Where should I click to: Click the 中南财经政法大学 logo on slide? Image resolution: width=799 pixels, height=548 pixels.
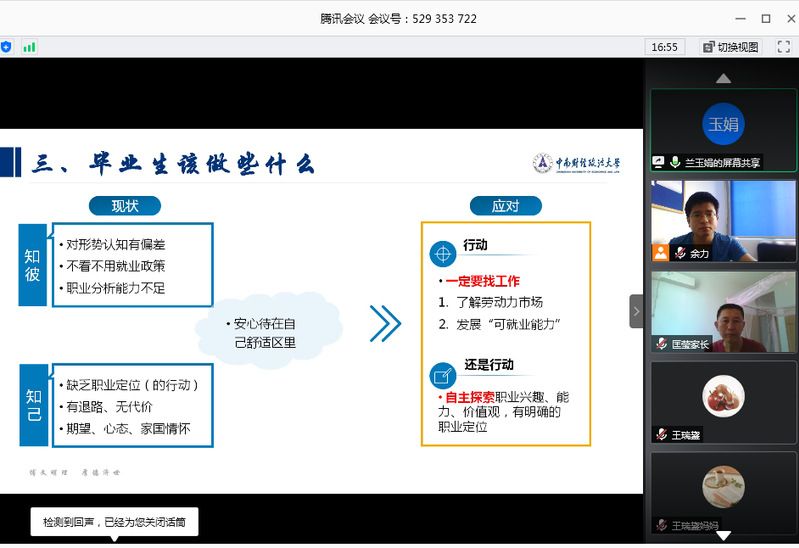577,163
